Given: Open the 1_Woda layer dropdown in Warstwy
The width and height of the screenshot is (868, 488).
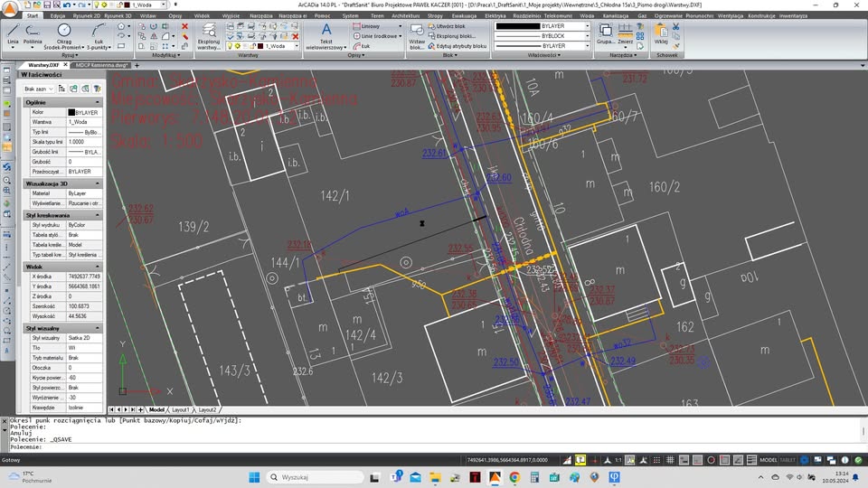Looking at the screenshot, I should (x=297, y=46).
